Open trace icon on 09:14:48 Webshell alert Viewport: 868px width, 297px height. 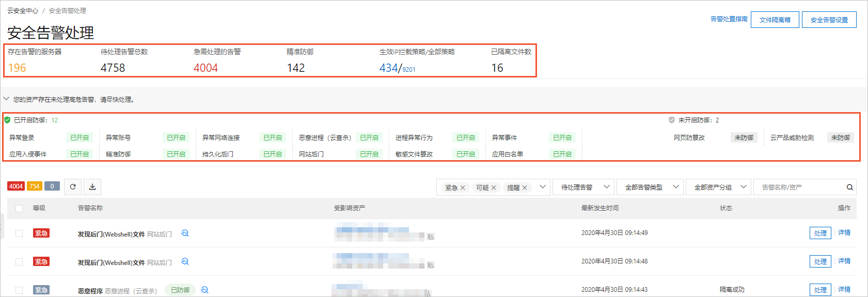185,262
